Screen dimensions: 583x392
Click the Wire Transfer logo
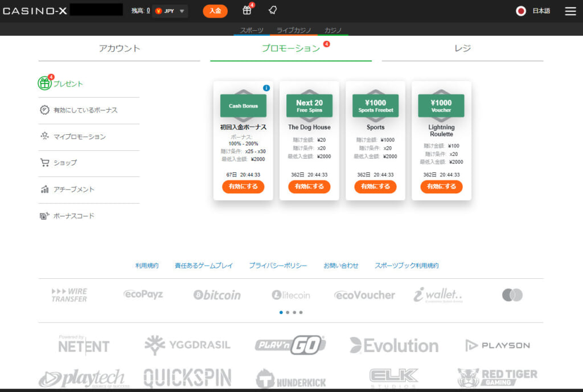coord(69,295)
